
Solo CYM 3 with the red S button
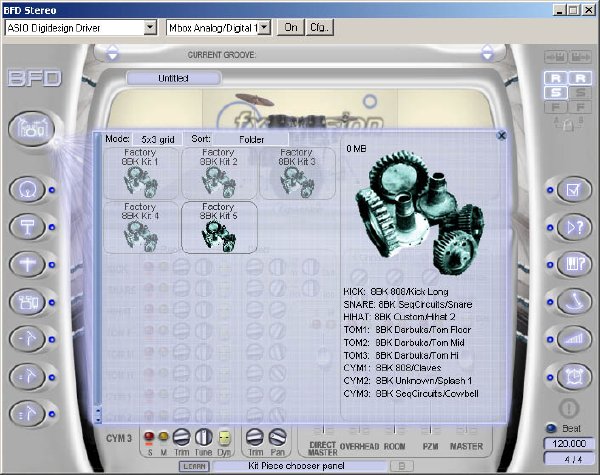[x=149, y=436]
